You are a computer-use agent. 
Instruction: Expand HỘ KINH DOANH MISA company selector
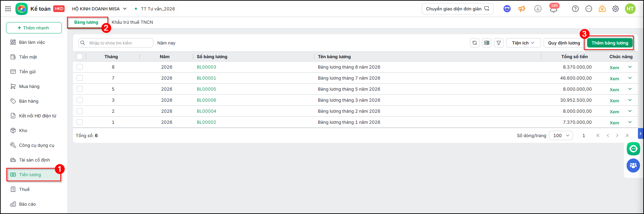[99, 9]
